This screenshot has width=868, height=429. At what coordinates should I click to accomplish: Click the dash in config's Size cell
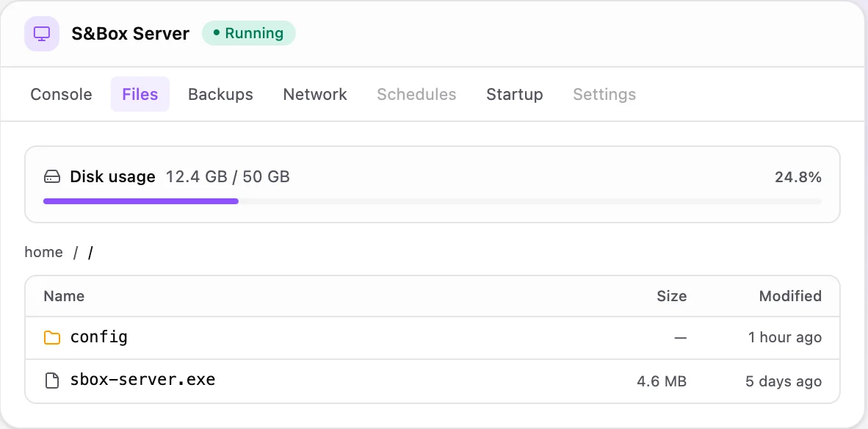coord(680,338)
